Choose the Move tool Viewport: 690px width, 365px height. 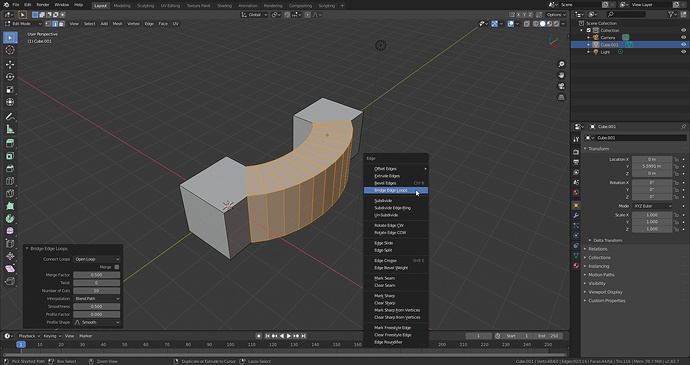10,64
